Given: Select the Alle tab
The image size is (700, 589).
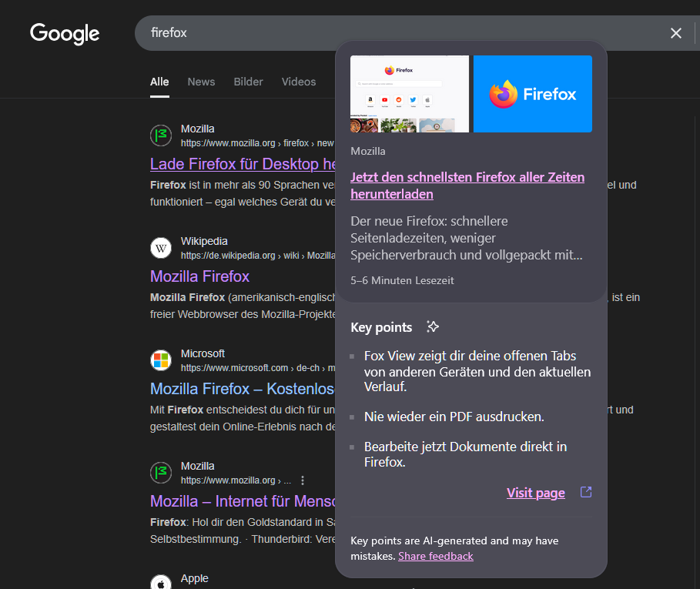Looking at the screenshot, I should (159, 82).
